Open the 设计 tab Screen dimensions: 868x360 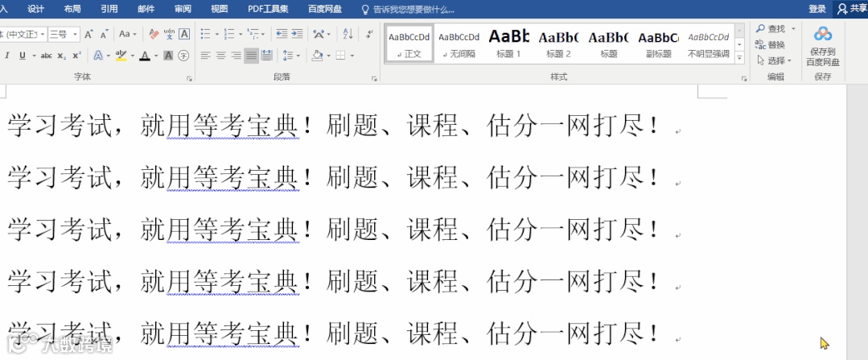(36, 9)
